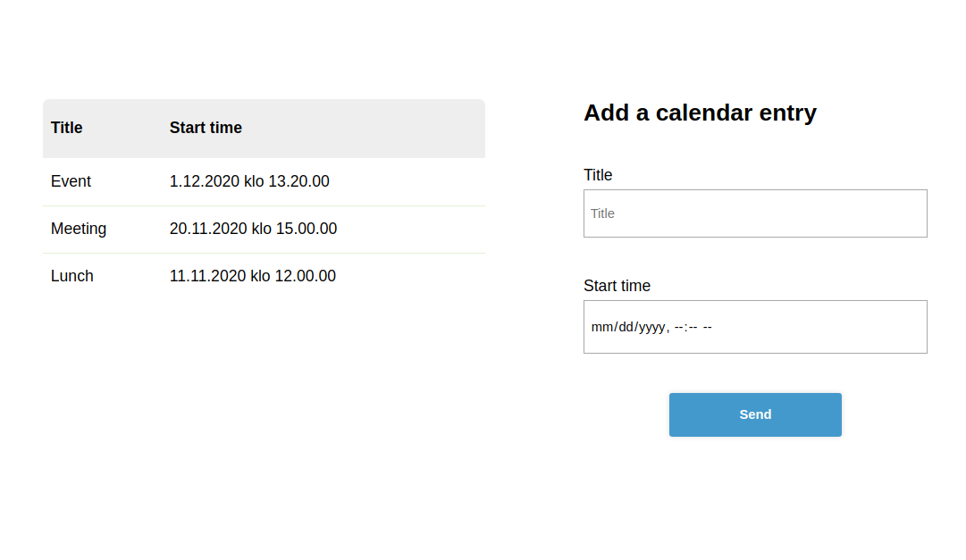This screenshot has width=966, height=560.
Task: Click the Title label above the form
Action: tap(598, 175)
